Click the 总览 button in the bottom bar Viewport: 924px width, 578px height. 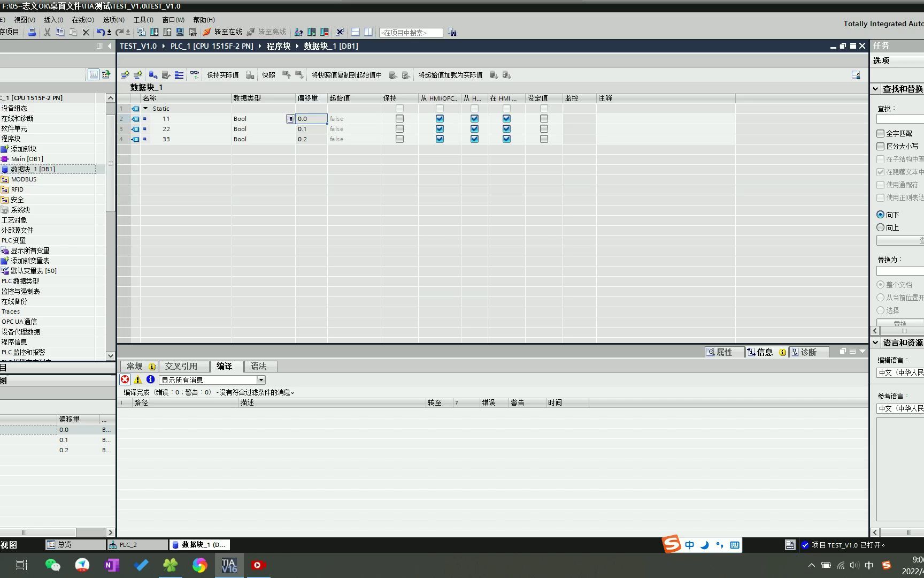pyautogui.click(x=75, y=545)
